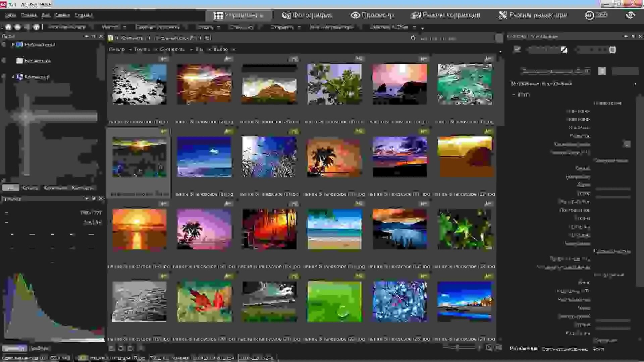Click the quick search magnifier icon
Image resolution: width=644 pixels, height=362 pixels.
coord(499,38)
